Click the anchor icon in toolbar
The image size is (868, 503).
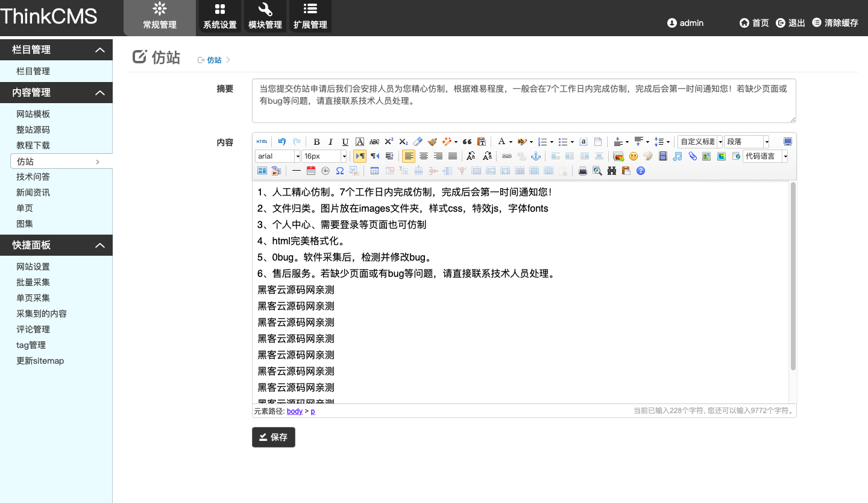point(535,156)
